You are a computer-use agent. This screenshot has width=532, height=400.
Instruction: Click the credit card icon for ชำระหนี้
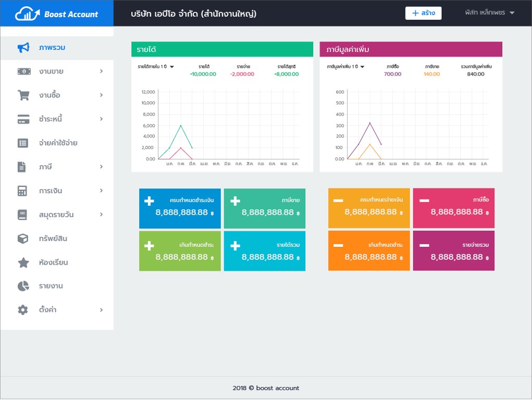[23, 119]
